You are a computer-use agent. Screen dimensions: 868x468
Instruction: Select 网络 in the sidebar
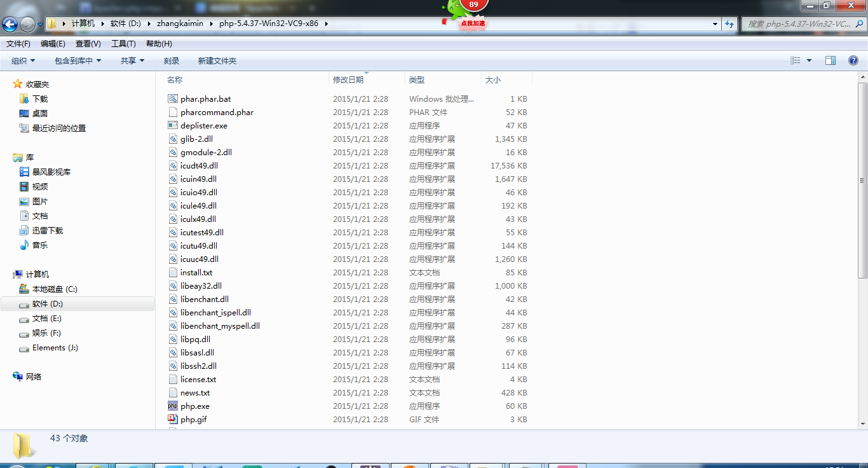[x=34, y=376]
